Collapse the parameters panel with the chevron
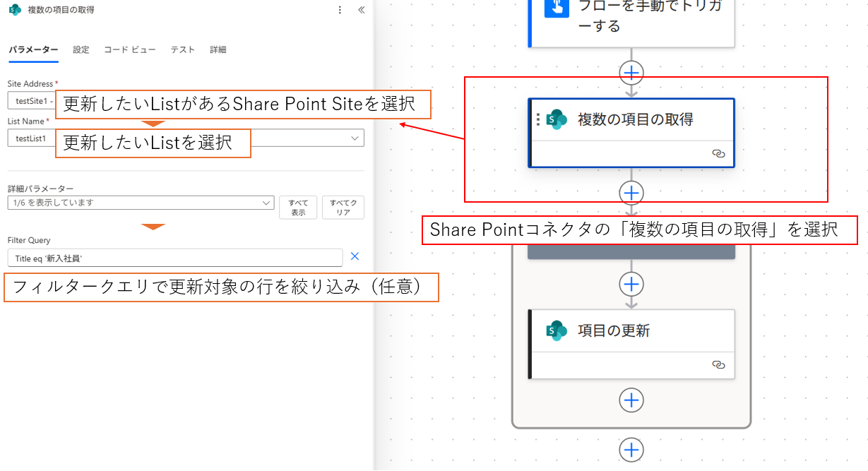Image resolution: width=868 pixels, height=471 pixels. 361,10
